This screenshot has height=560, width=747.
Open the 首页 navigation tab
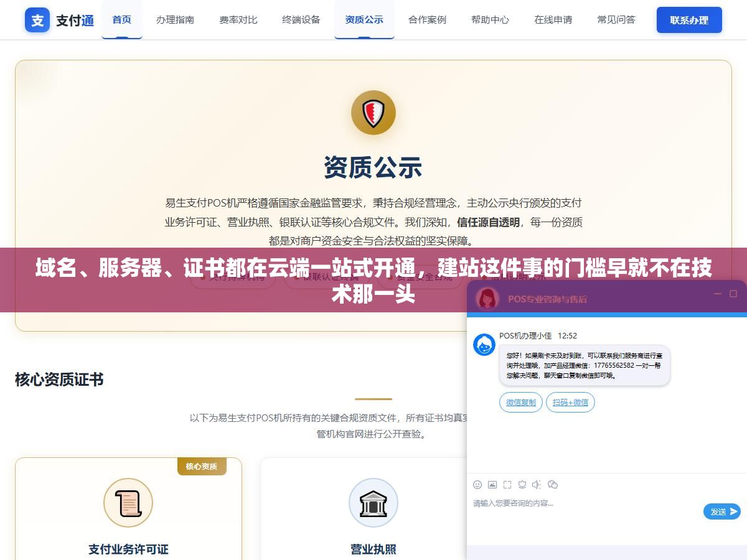click(x=122, y=19)
